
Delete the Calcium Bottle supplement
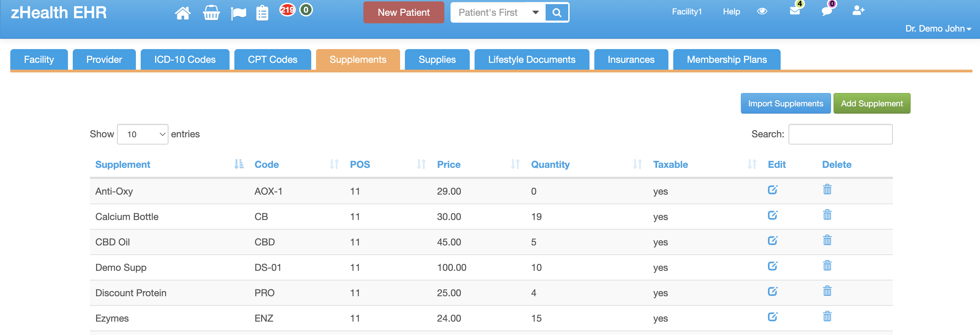pos(827,215)
